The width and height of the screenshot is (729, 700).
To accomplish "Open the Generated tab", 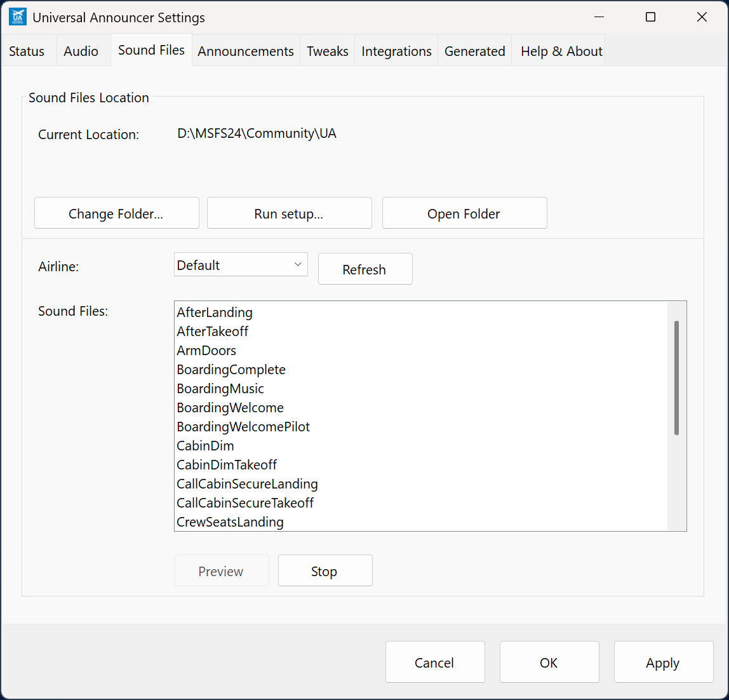I will [475, 51].
